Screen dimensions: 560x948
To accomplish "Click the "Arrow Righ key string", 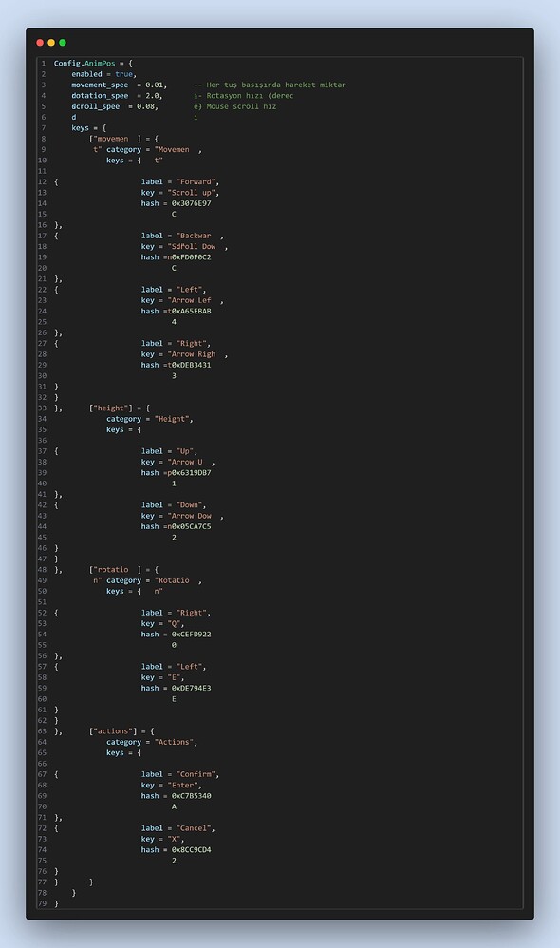I will pyautogui.click(x=192, y=354).
